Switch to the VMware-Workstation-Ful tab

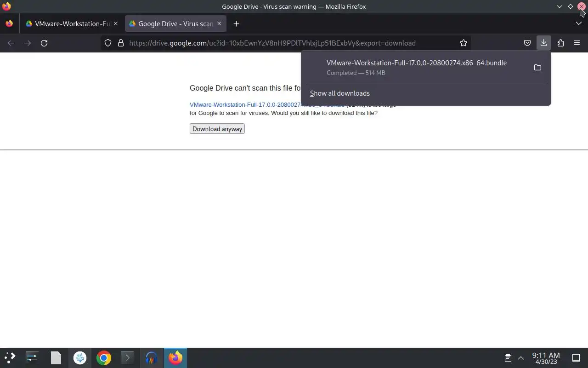[x=72, y=23]
